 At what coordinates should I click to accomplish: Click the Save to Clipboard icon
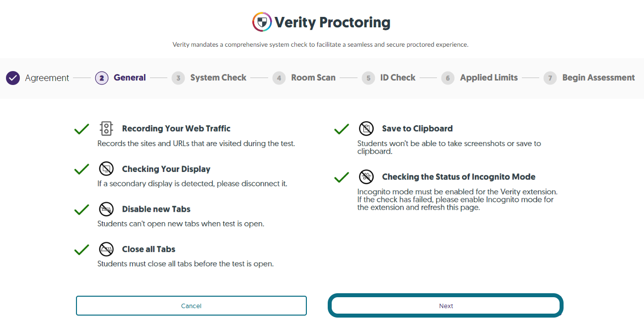[x=366, y=129]
